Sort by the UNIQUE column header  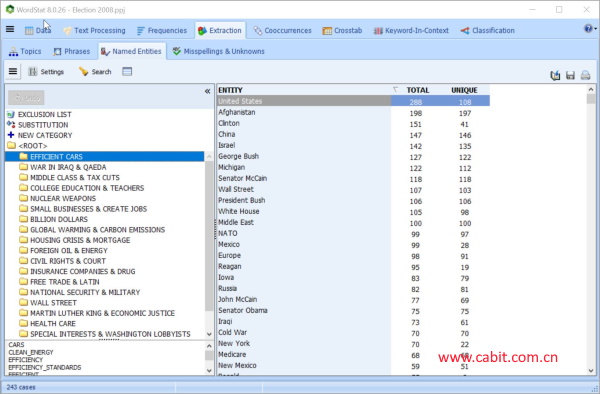(x=464, y=90)
